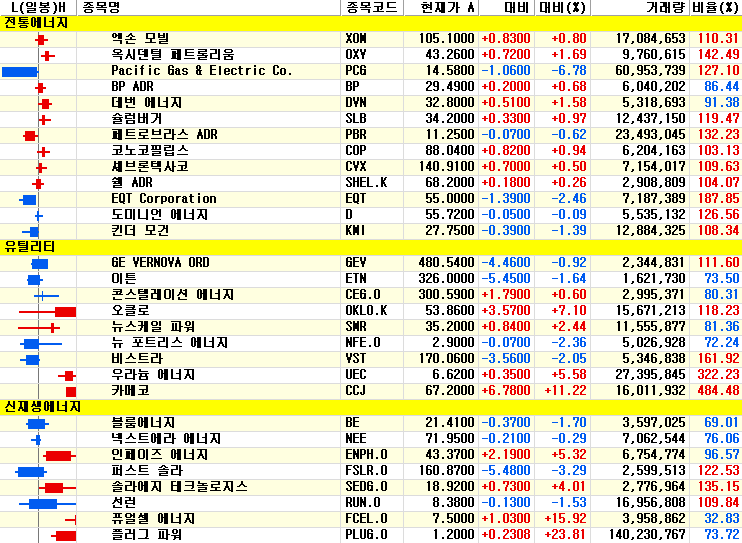Click the candlestick for 이튼
The image size is (742, 543).
[x=35, y=280]
